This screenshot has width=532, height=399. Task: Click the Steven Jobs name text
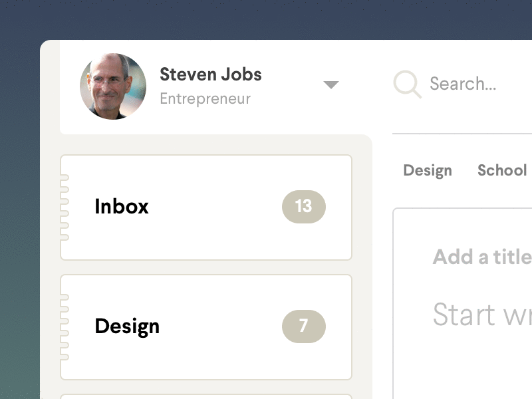(x=211, y=74)
